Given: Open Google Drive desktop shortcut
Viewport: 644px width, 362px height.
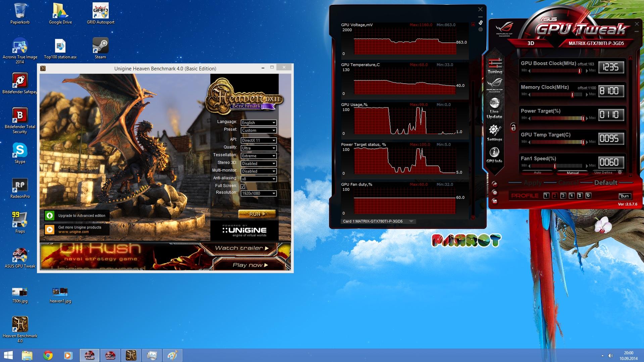Looking at the screenshot, I should (60, 14).
